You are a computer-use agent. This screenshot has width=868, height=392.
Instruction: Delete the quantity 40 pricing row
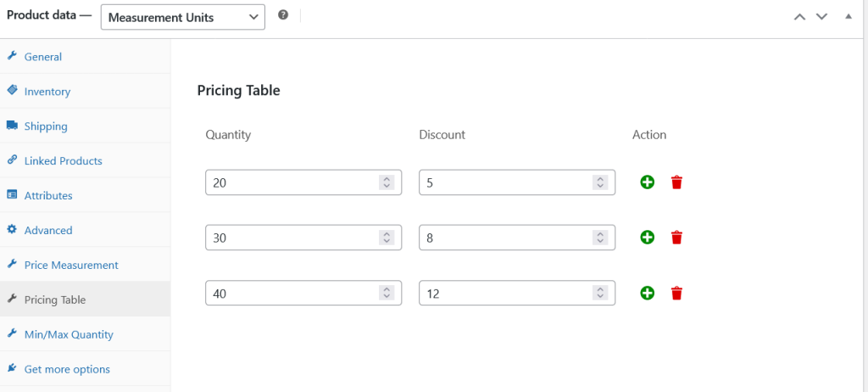click(x=676, y=293)
